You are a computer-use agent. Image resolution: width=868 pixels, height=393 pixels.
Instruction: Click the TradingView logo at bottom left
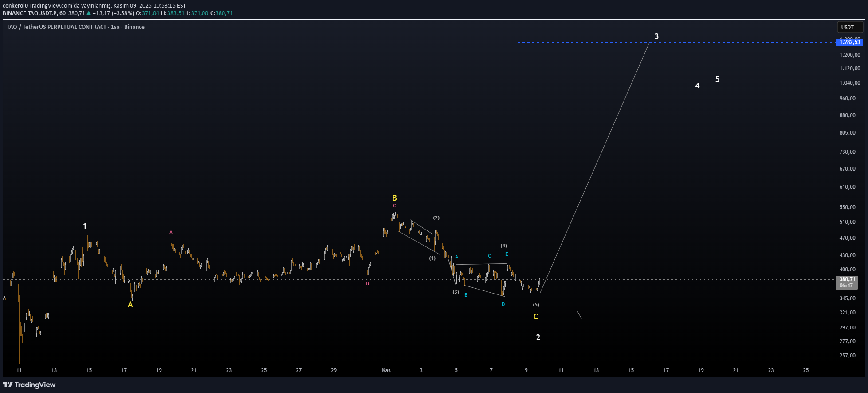[29, 385]
